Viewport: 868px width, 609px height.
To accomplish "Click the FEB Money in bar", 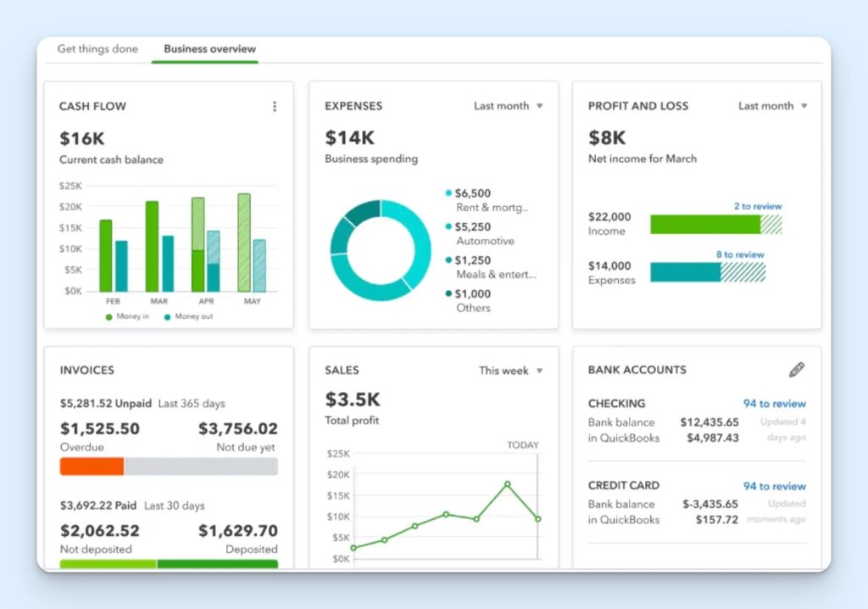I will [106, 255].
